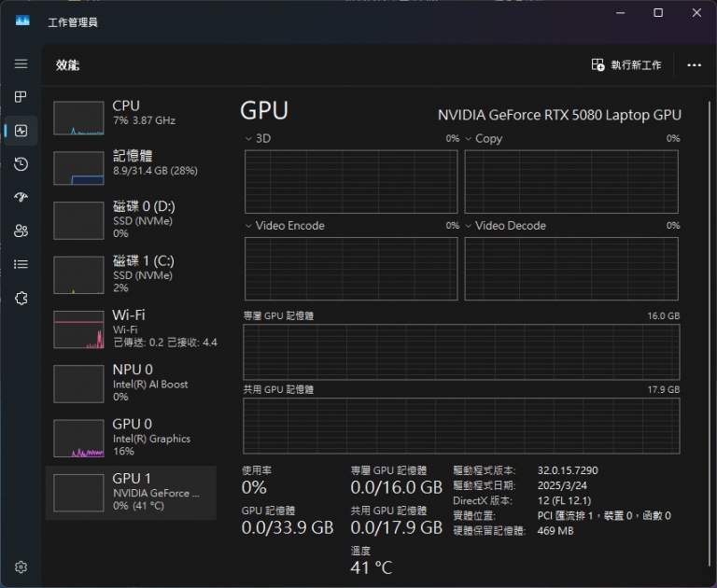The height and width of the screenshot is (588, 717).
Task: Open the hamburger navigation menu
Action: pyautogui.click(x=21, y=63)
